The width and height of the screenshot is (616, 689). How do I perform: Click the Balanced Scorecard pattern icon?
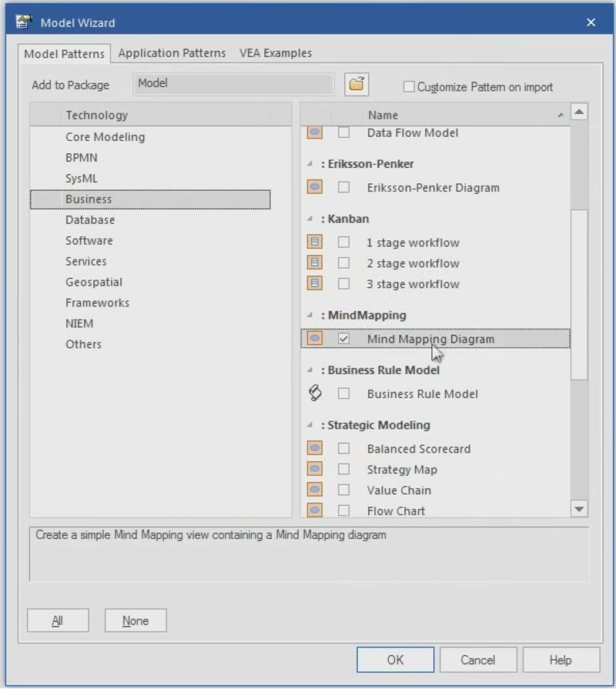pyautogui.click(x=314, y=449)
